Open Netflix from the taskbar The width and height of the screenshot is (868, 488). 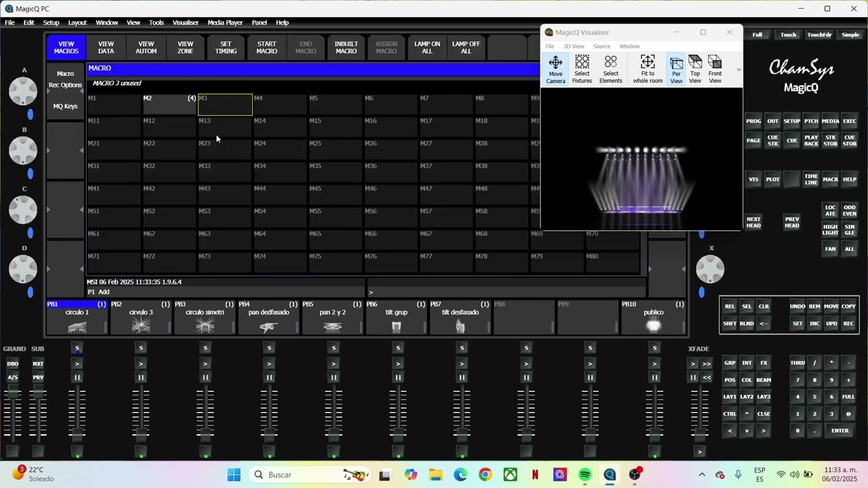point(535,474)
